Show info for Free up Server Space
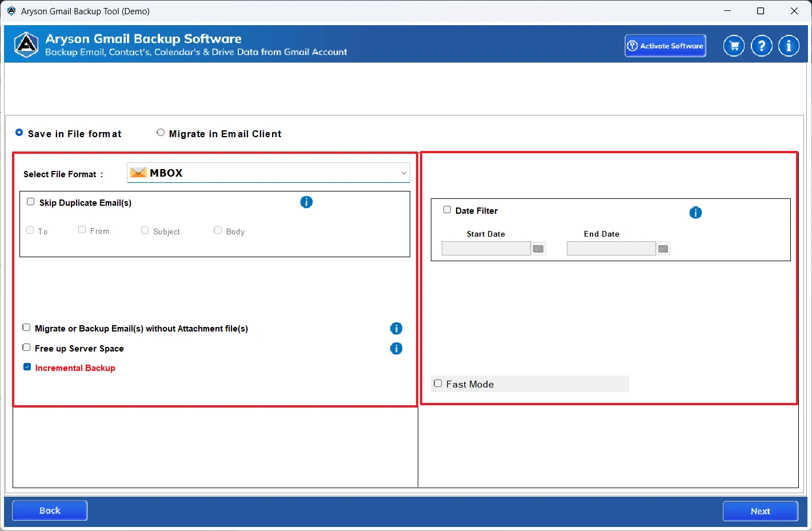This screenshot has width=812, height=531. coord(396,349)
